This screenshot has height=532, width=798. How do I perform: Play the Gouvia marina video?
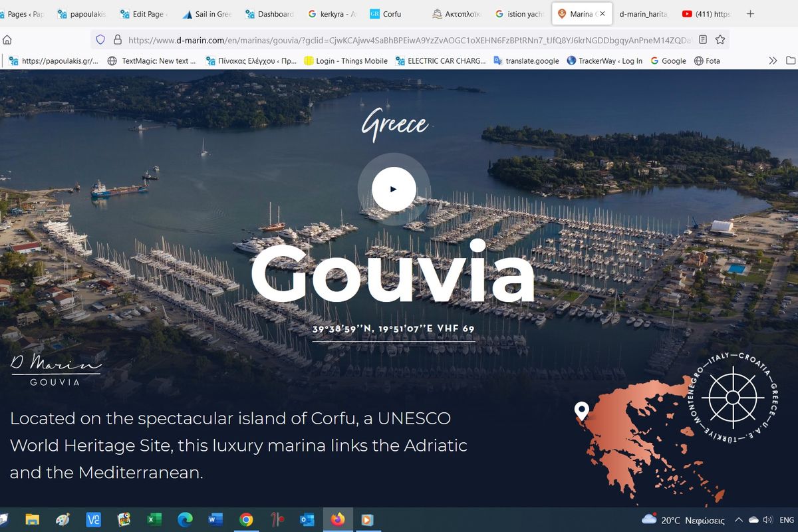[394, 190]
